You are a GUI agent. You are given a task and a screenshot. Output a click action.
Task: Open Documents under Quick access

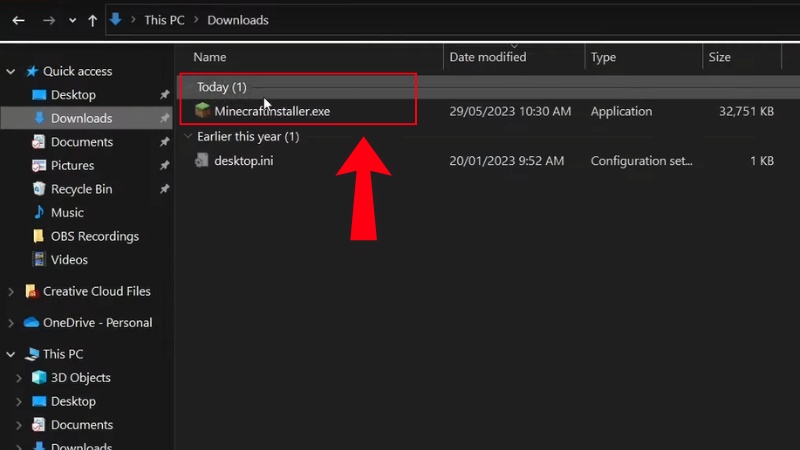82,142
